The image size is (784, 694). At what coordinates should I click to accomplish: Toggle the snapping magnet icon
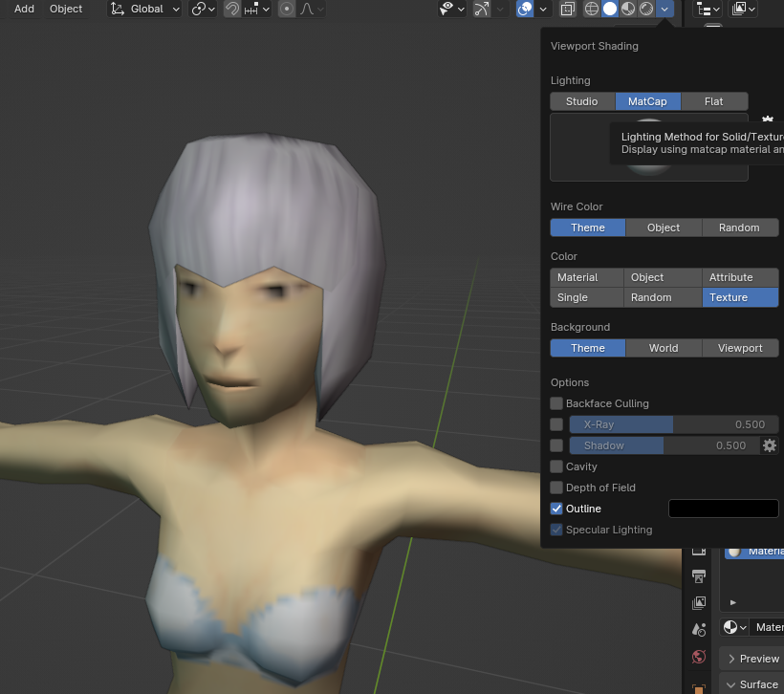pos(232,9)
